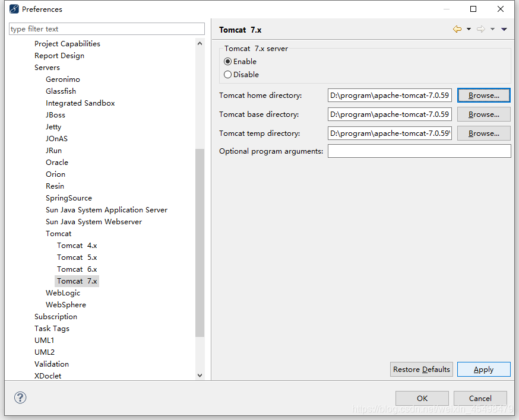Select Tomcat 4.x in tree

click(x=77, y=246)
